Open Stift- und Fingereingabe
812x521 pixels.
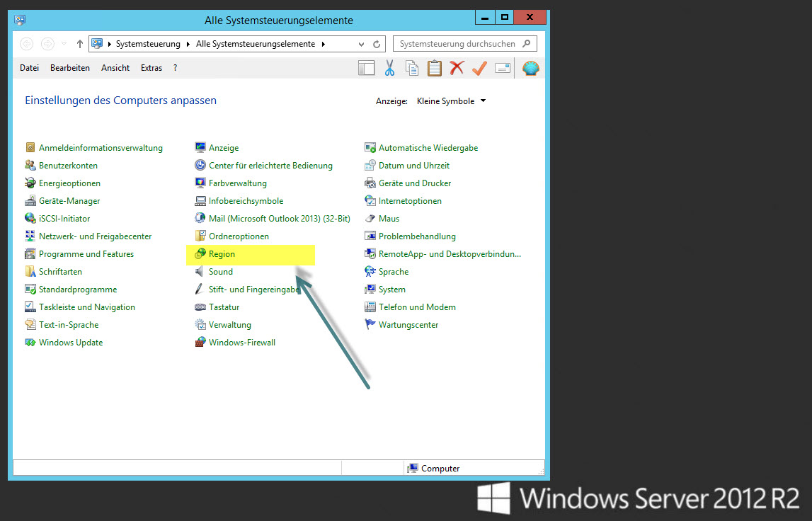point(253,290)
